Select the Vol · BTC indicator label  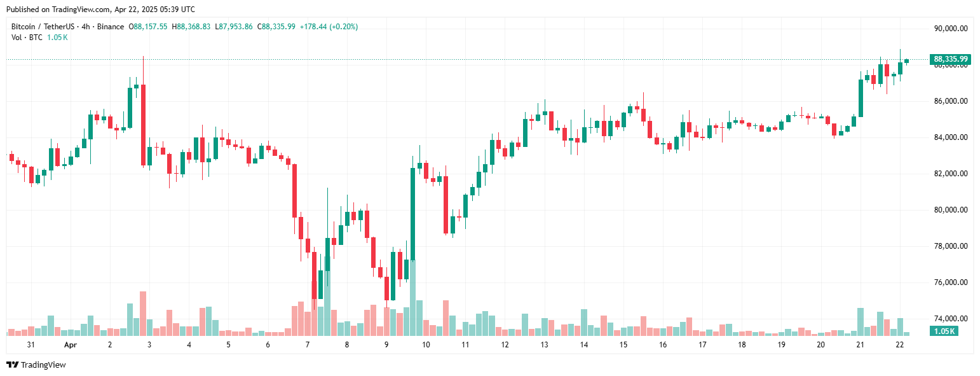25,38
